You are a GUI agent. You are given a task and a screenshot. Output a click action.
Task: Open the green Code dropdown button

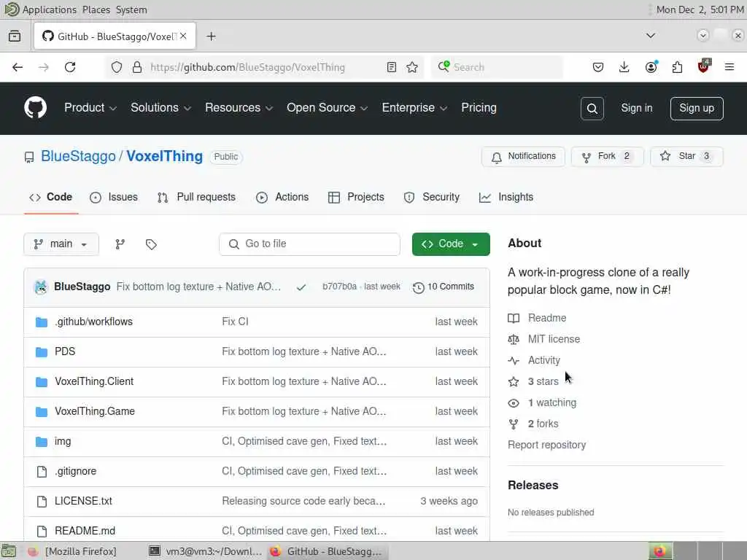451,244
